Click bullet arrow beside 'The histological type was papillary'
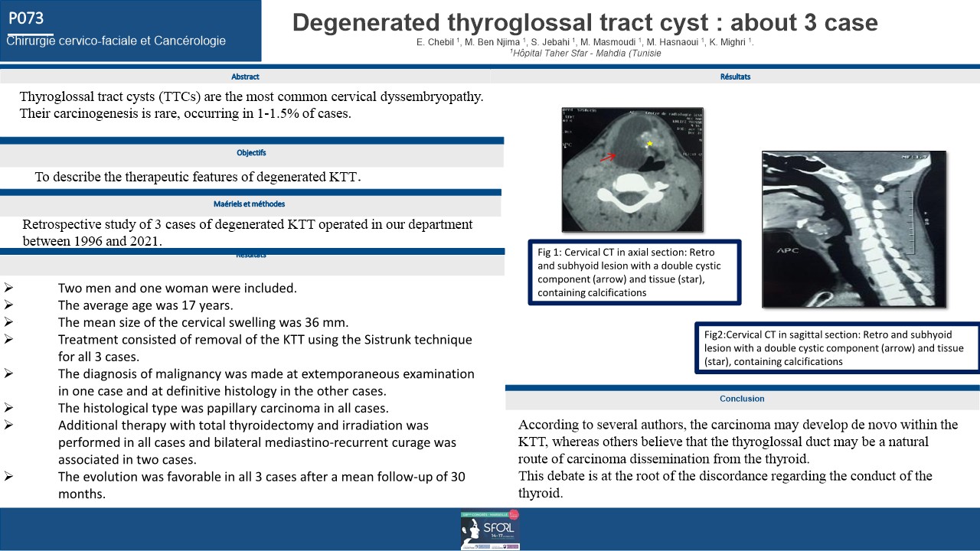The width and height of the screenshot is (980, 551). [x=8, y=408]
